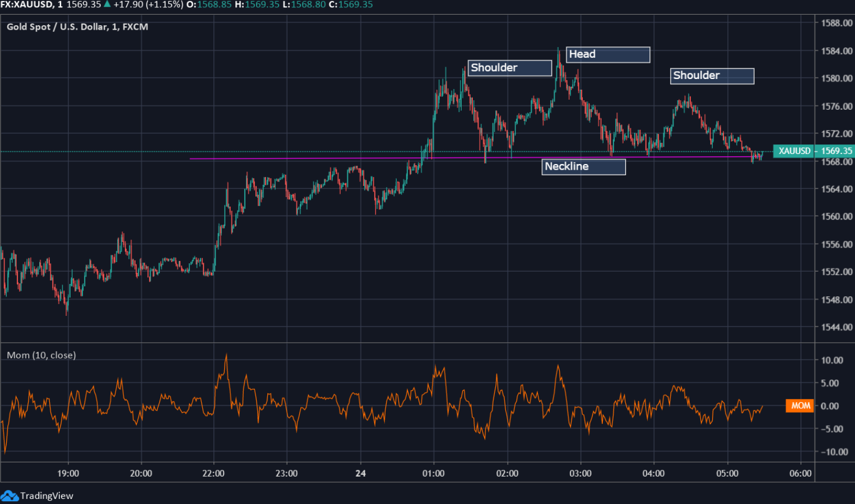Click the 1588.00 price scale label
The width and height of the screenshot is (855, 504).
(x=837, y=23)
